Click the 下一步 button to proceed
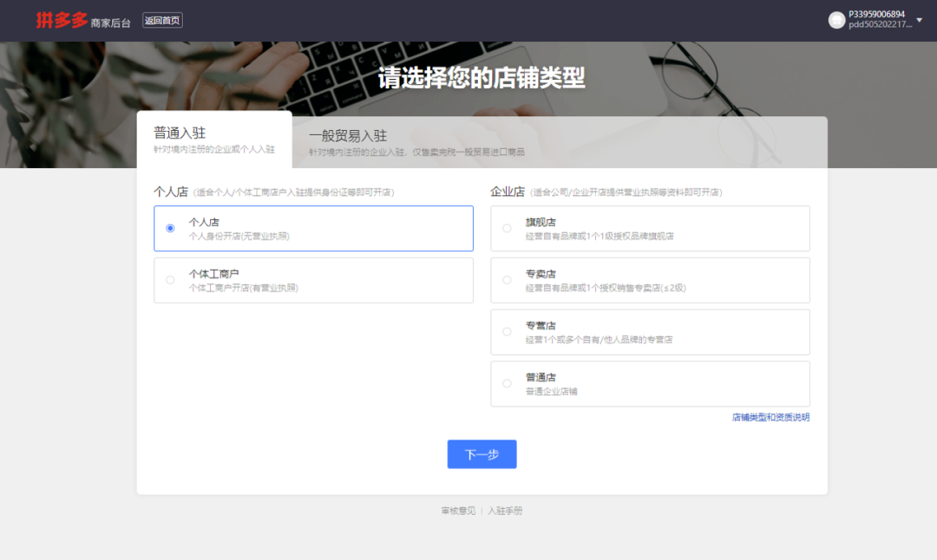The width and height of the screenshot is (937, 560). 482,453
